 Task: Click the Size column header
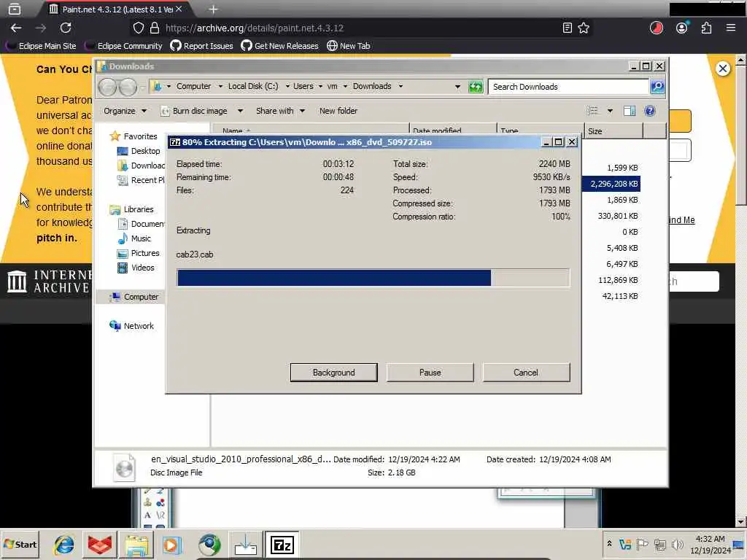point(613,131)
